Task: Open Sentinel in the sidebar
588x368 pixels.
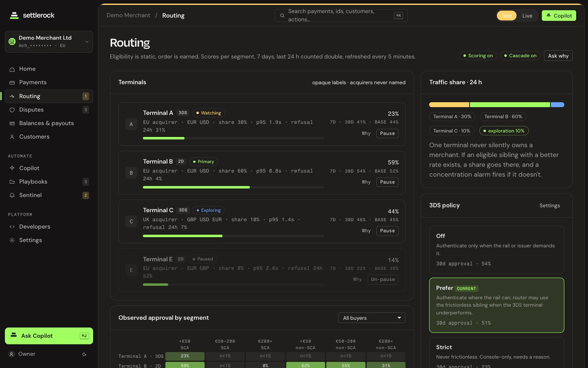Action: 49,195
